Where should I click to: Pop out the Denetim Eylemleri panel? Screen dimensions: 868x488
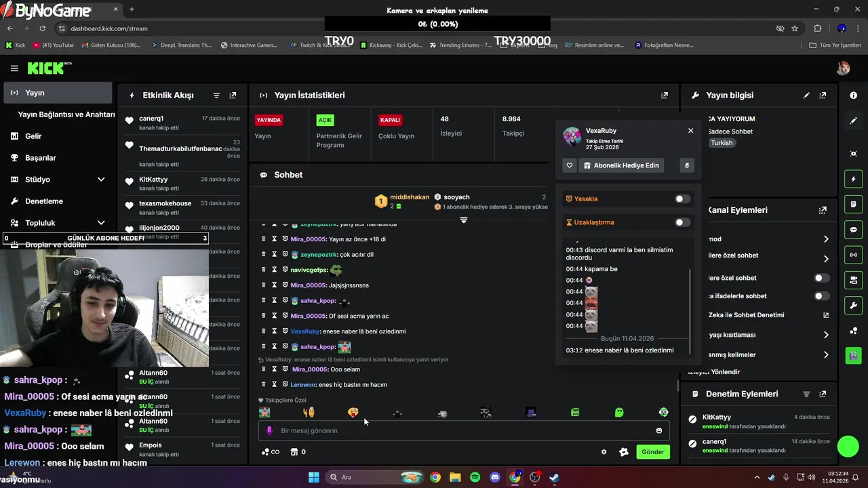[823, 394]
